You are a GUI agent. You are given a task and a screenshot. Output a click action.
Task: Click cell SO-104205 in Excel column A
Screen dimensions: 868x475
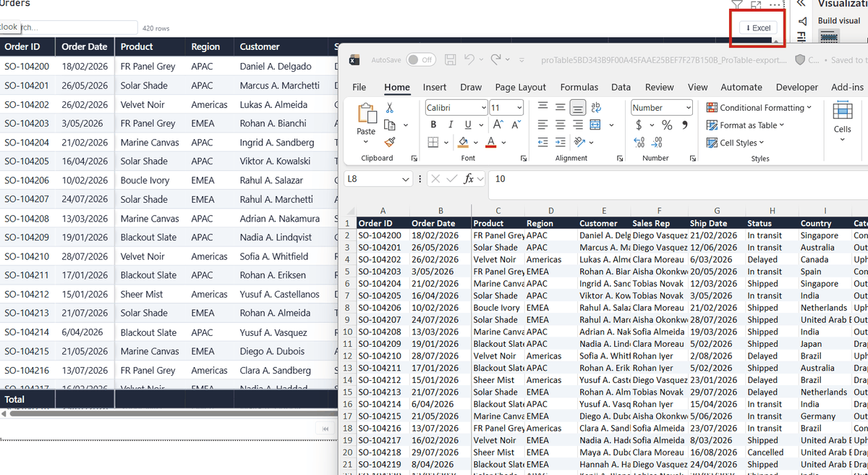[x=383, y=295]
